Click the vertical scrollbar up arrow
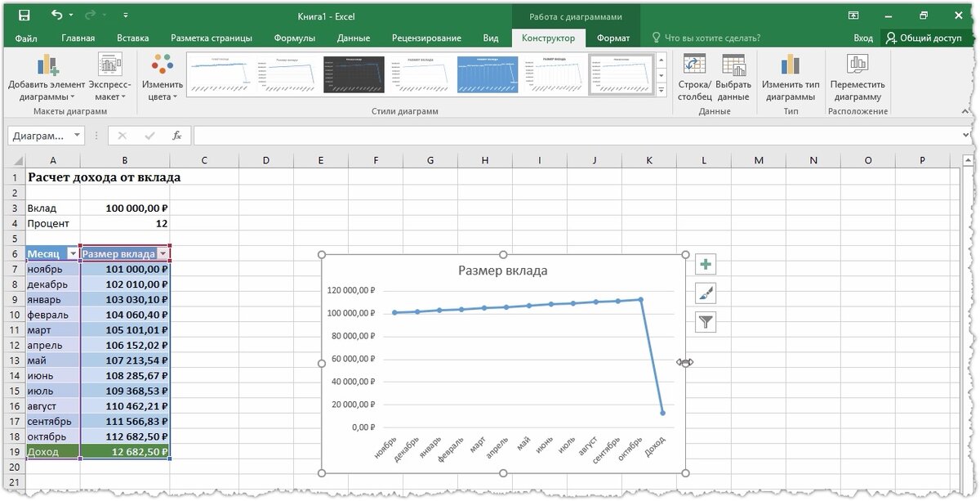 click(x=967, y=160)
